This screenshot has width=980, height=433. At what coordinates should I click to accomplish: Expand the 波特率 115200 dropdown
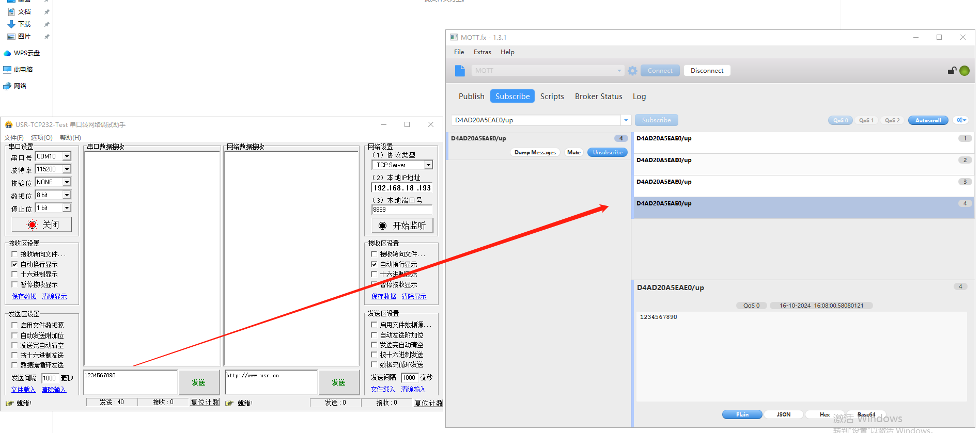click(x=67, y=169)
